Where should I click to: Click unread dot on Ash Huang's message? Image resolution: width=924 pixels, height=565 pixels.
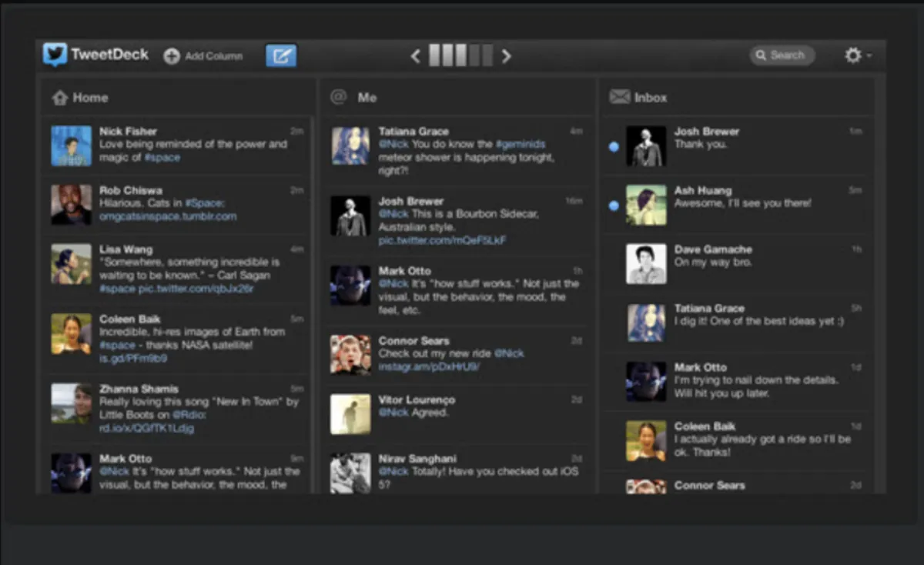614,206
